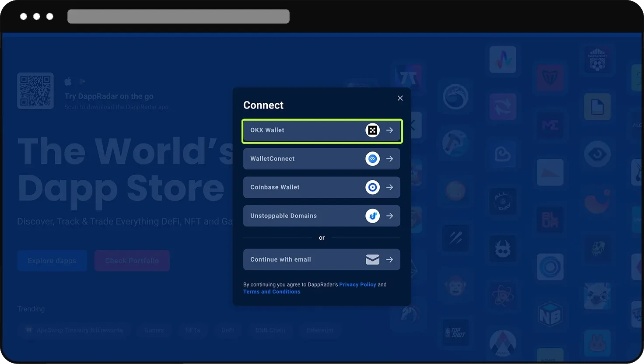Open ApeSwap Treasury Bill rewards tag
Viewport: 644px width, 364px height.
74,330
